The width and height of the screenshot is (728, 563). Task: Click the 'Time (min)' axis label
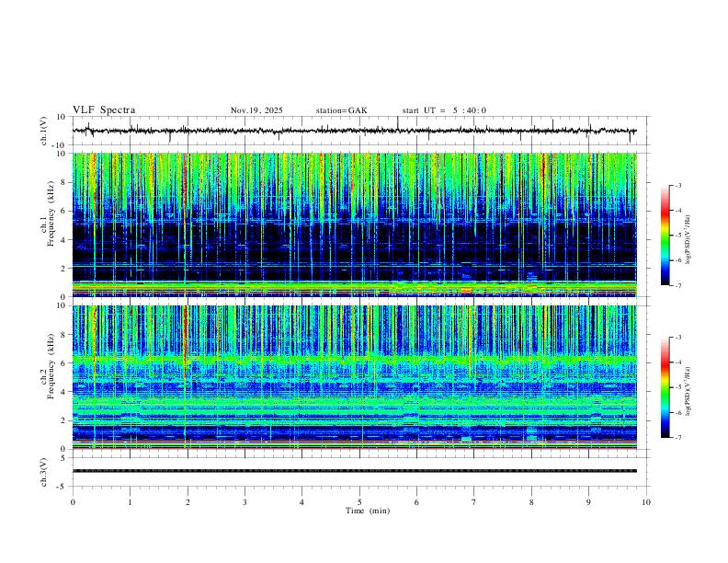tap(368, 511)
